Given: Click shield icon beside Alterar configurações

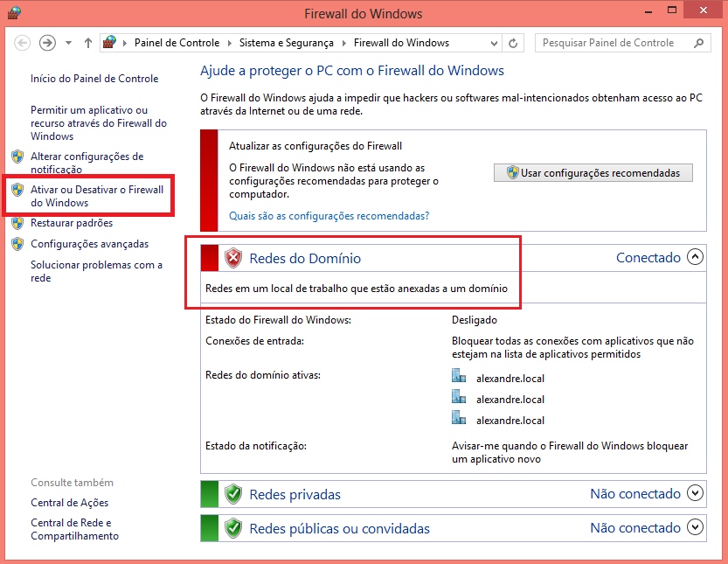Looking at the screenshot, I should tap(17, 157).
